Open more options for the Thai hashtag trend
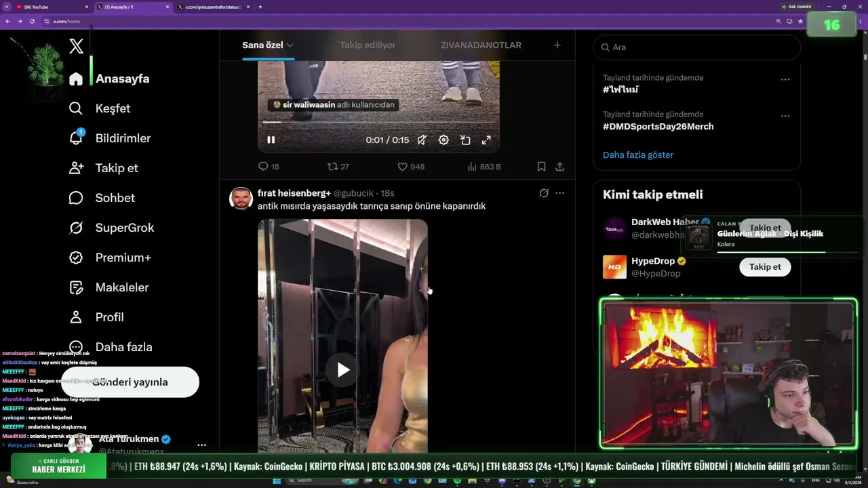Viewport: 868px width, 488px height. (785, 79)
